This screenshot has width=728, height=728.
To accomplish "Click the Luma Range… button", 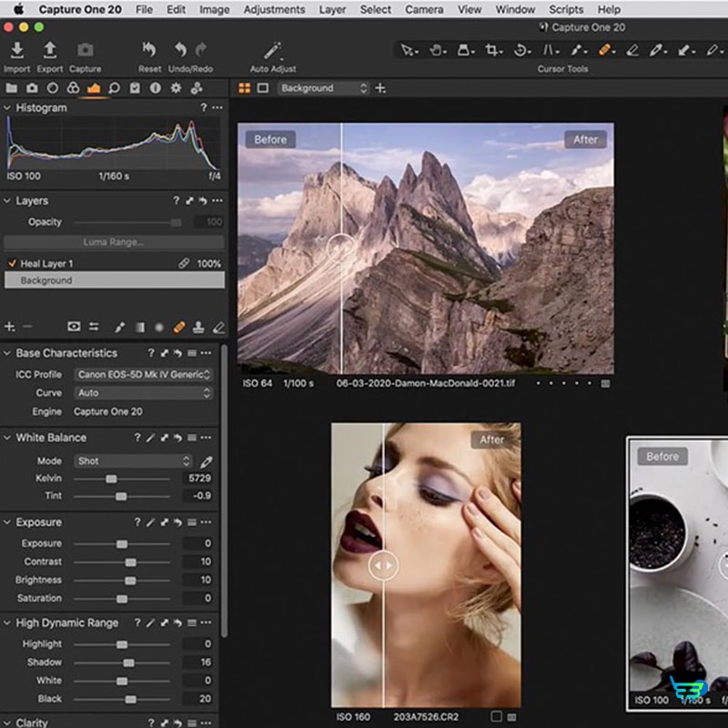I will 115,242.
